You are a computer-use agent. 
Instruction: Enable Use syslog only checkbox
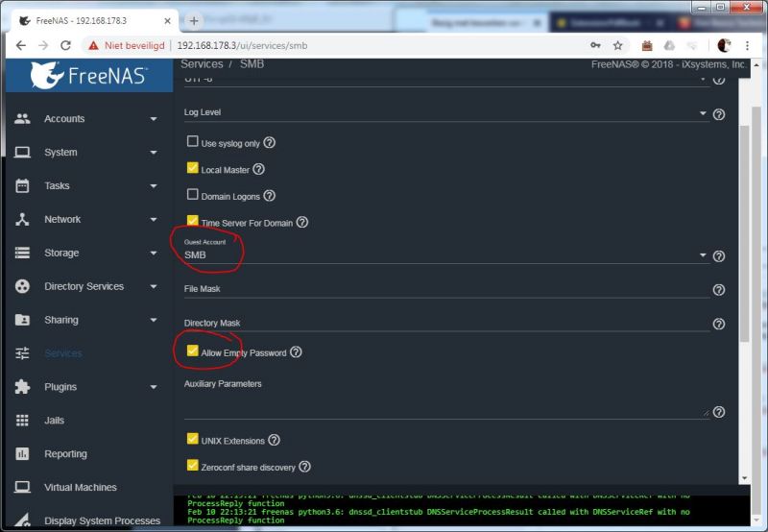pos(193,141)
